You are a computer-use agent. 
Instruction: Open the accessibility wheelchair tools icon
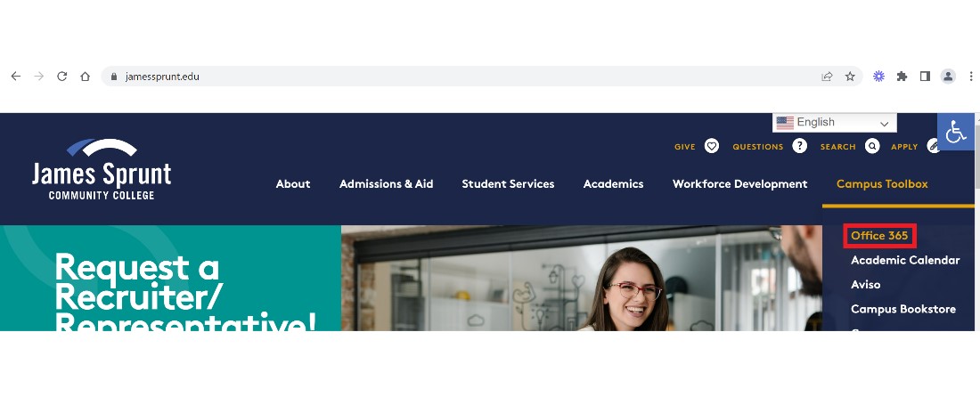[x=956, y=132]
